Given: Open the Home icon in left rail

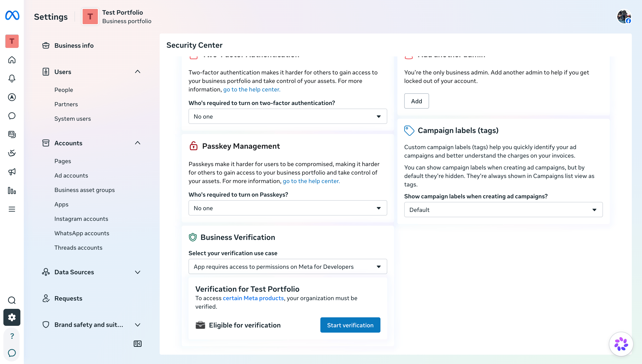Looking at the screenshot, I should 12,60.
